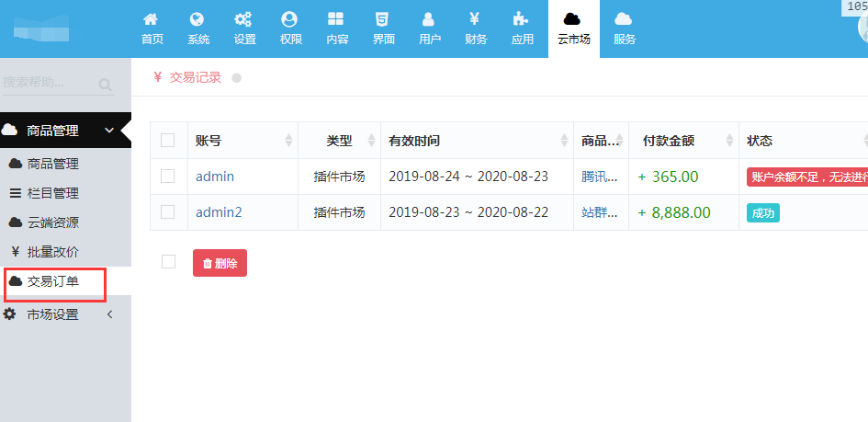Click the gear icon beside 市场设置
Viewport: 868px width, 422px height.
(x=9, y=314)
